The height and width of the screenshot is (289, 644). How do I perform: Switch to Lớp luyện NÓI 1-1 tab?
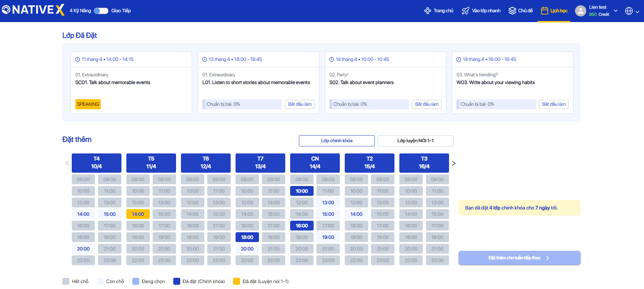click(415, 141)
